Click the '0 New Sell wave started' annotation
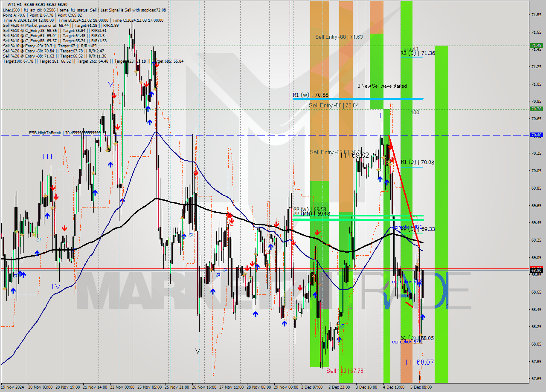 (x=382, y=86)
